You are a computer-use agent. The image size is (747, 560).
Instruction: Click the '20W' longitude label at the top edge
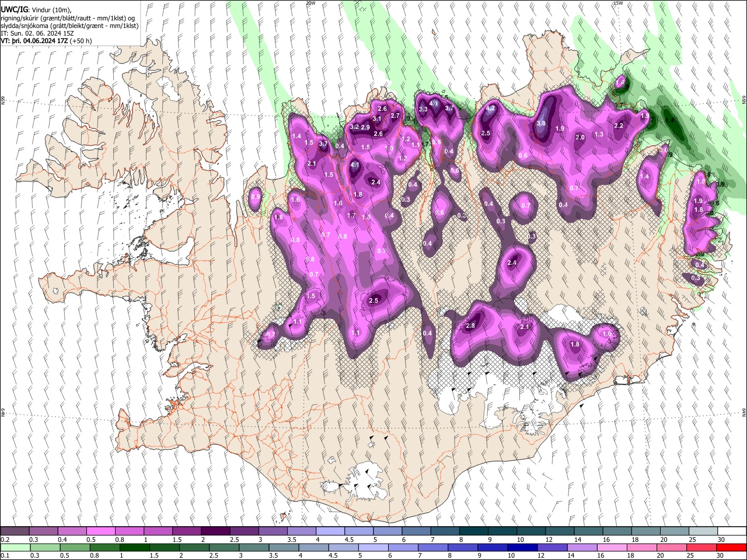310,3
